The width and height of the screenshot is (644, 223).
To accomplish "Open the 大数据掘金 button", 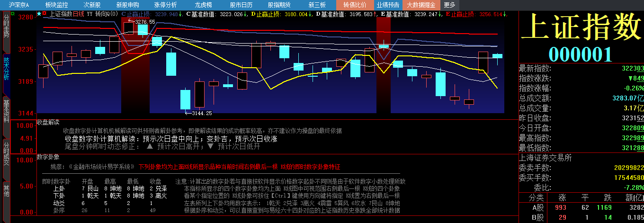I will coord(421,5).
